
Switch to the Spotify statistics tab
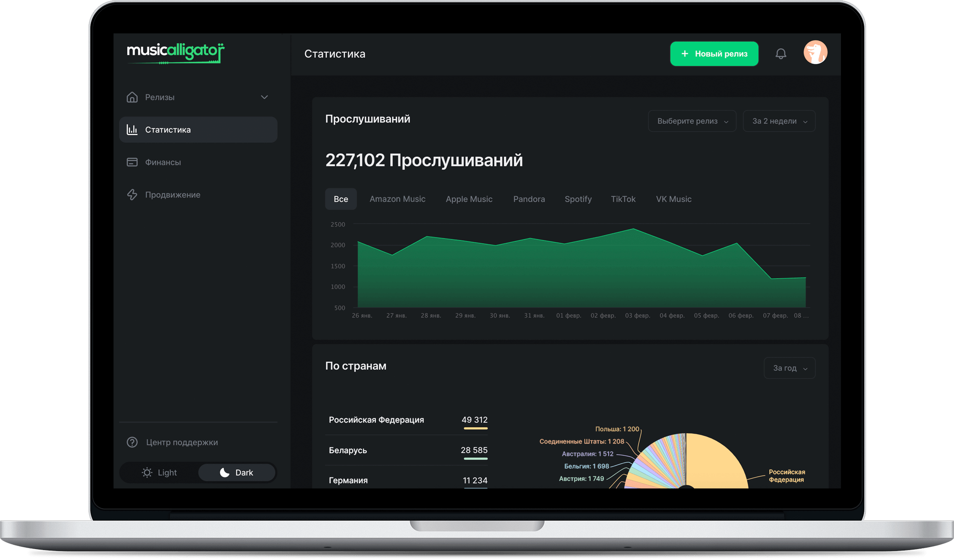578,199
